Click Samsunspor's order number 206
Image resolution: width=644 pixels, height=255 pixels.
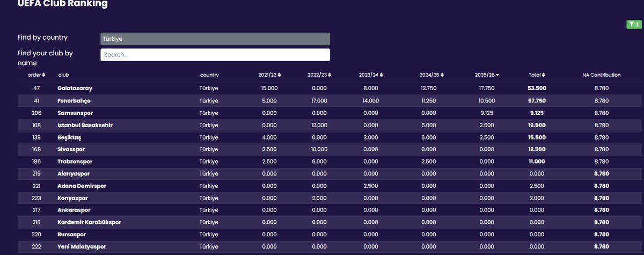click(36, 113)
